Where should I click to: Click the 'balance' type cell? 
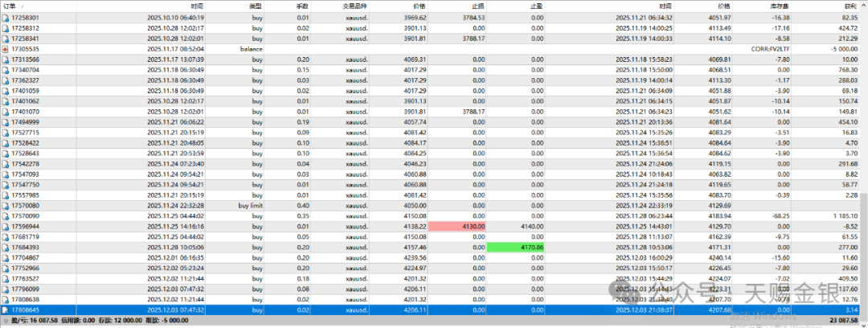(252, 49)
